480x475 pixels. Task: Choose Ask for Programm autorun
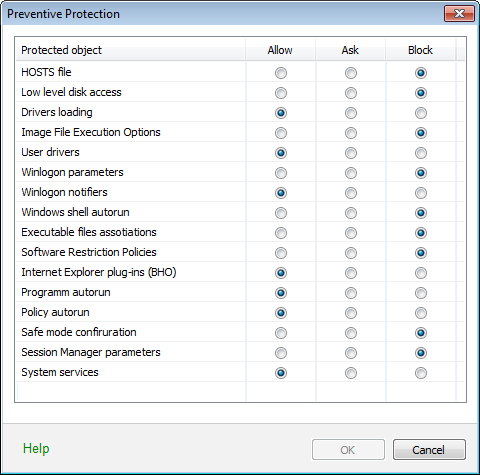(x=351, y=293)
